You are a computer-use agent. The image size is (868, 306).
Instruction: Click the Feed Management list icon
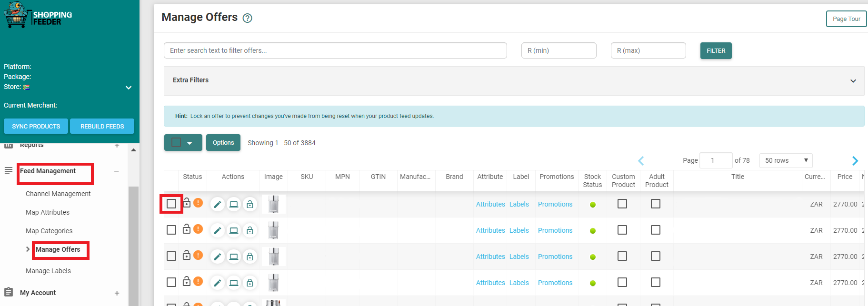click(9, 170)
